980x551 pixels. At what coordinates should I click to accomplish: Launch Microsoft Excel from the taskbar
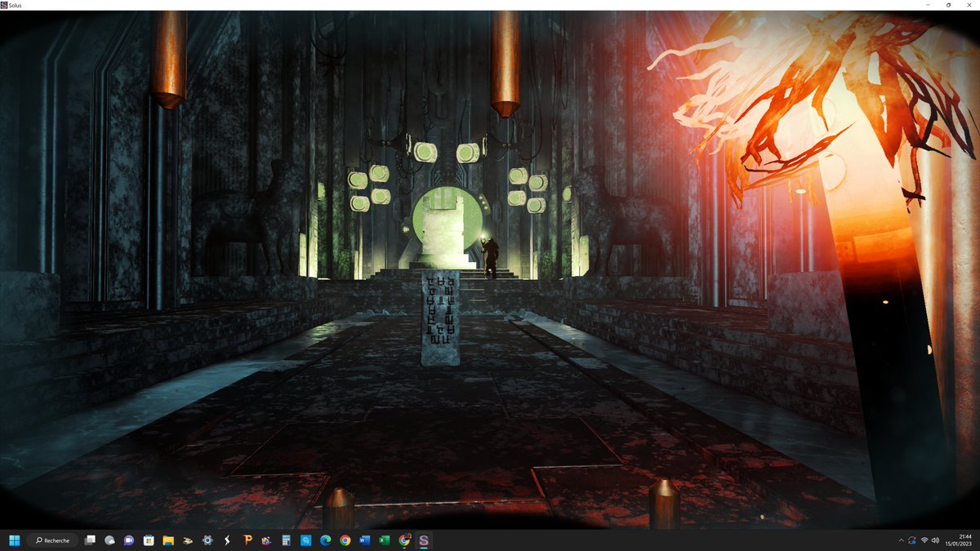[385, 540]
